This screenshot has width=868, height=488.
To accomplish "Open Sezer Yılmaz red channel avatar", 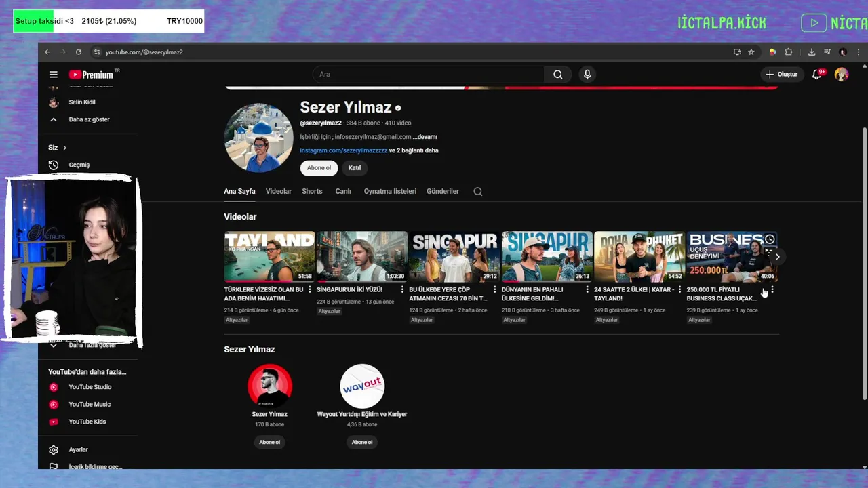I will coord(269,386).
